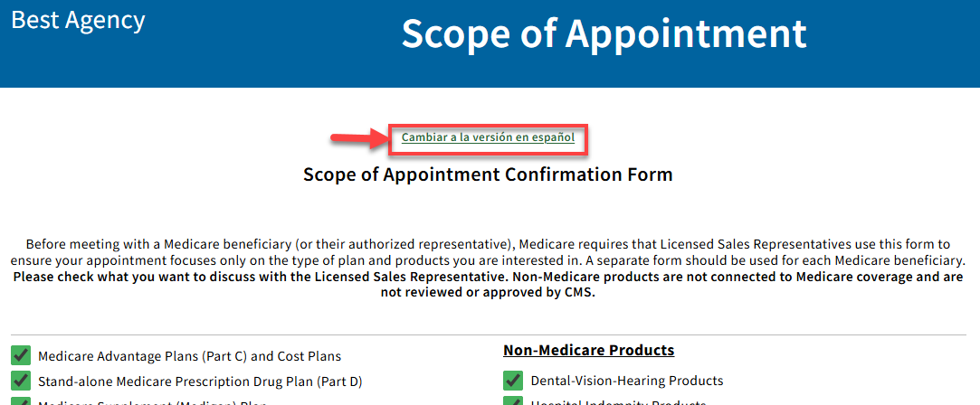Click the 'Medicare Advantage Plans (Part C) and Cost Plans' label

[189, 357]
